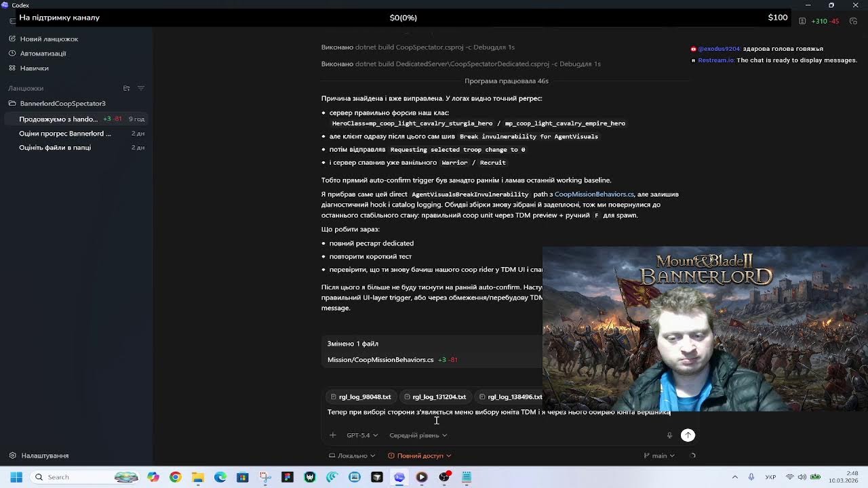Open the clock showing 2:48
This screenshot has height=488, width=868.
point(844,477)
